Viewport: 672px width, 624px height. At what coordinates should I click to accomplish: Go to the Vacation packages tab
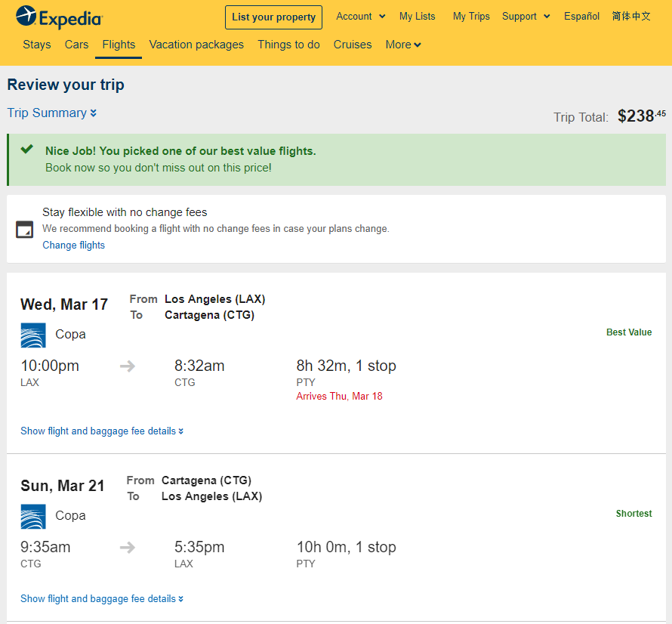(x=196, y=45)
